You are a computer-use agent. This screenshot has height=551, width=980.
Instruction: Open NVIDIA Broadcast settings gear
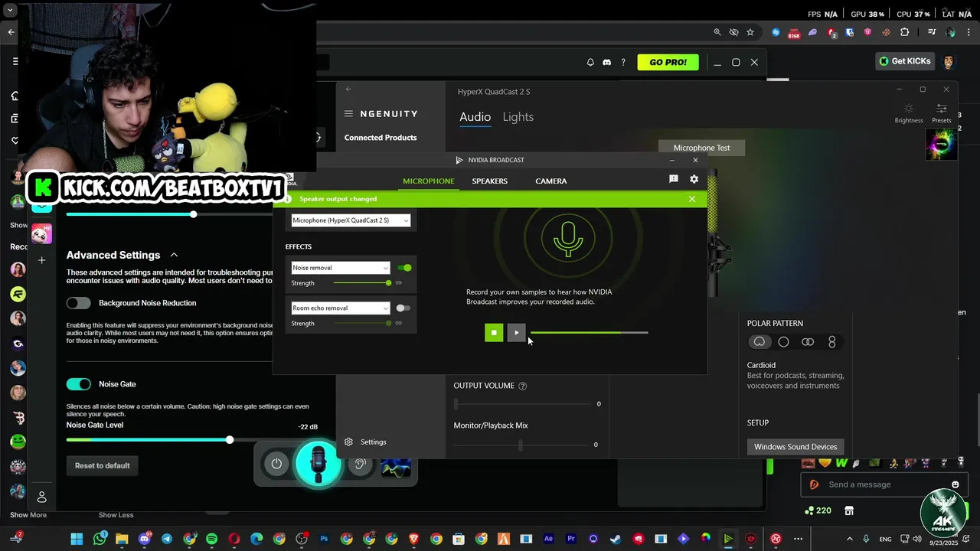point(694,179)
